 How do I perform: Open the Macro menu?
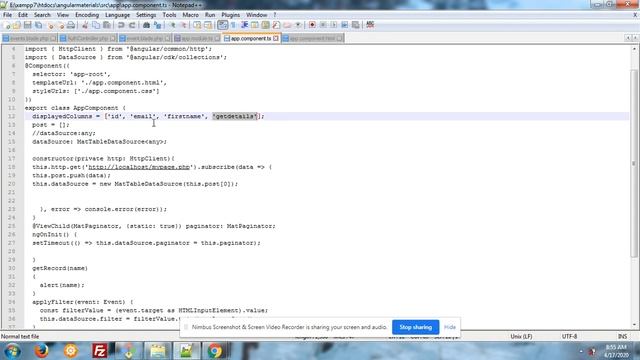coord(190,15)
